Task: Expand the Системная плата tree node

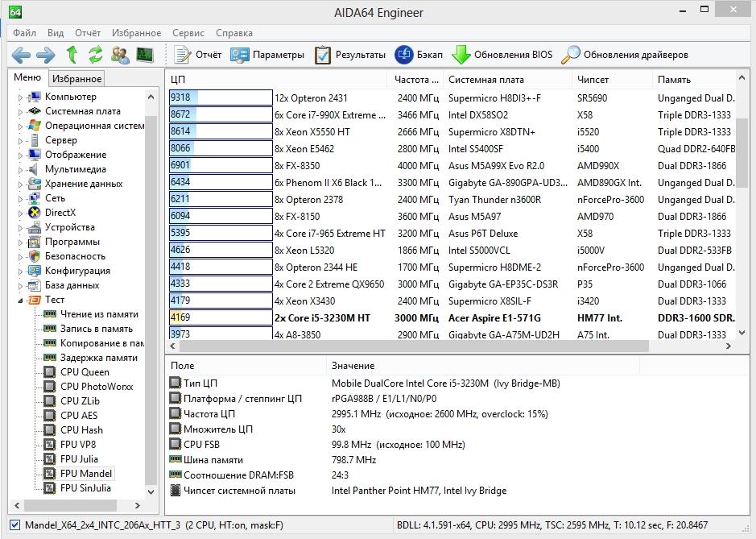Action: coord(21,111)
